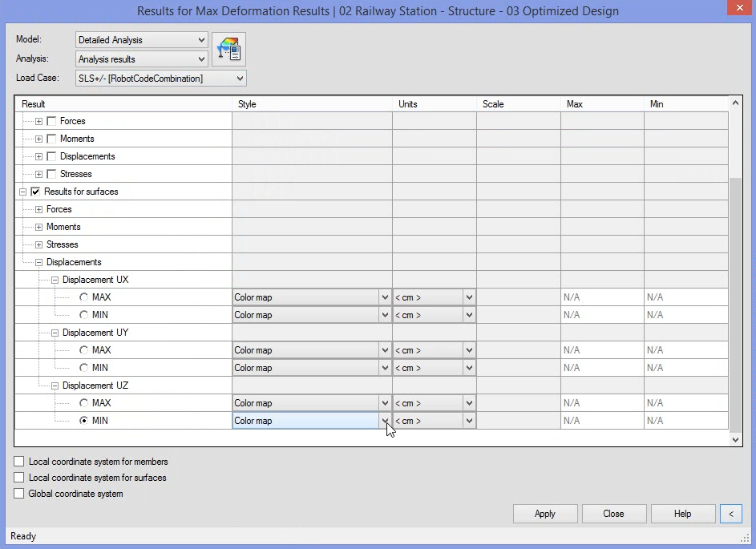The height and width of the screenshot is (549, 756).
Task: Uncheck Results for surfaces
Action: 35,192
